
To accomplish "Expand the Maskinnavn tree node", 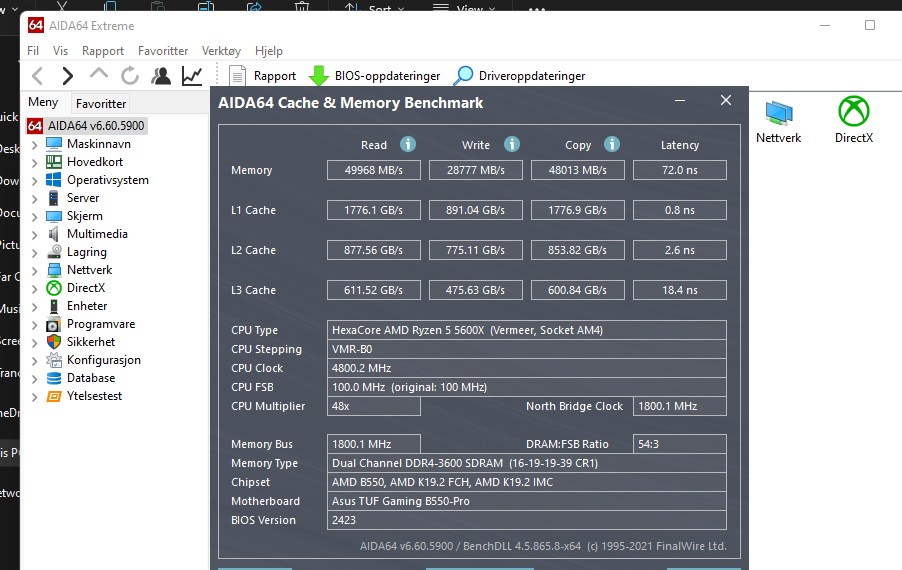I will click(35, 144).
